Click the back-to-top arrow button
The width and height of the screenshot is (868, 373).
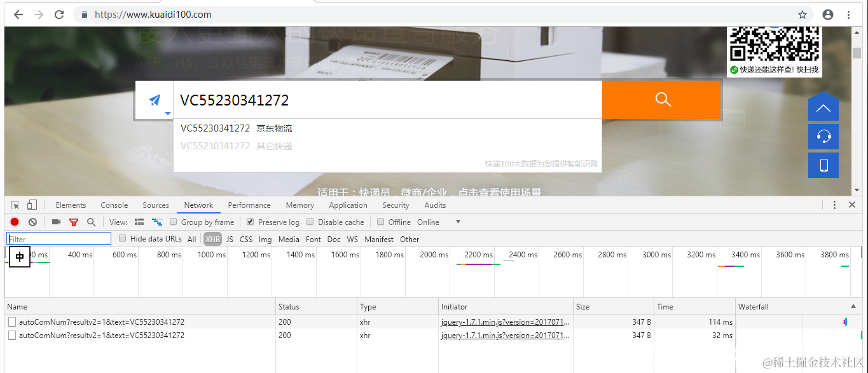[823, 107]
